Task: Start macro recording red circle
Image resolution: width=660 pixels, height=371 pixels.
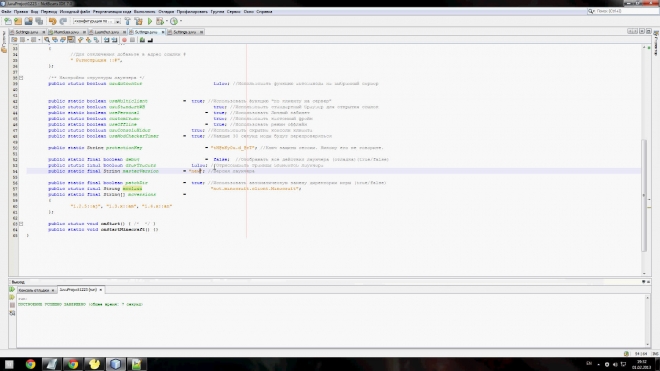Action: [124, 40]
